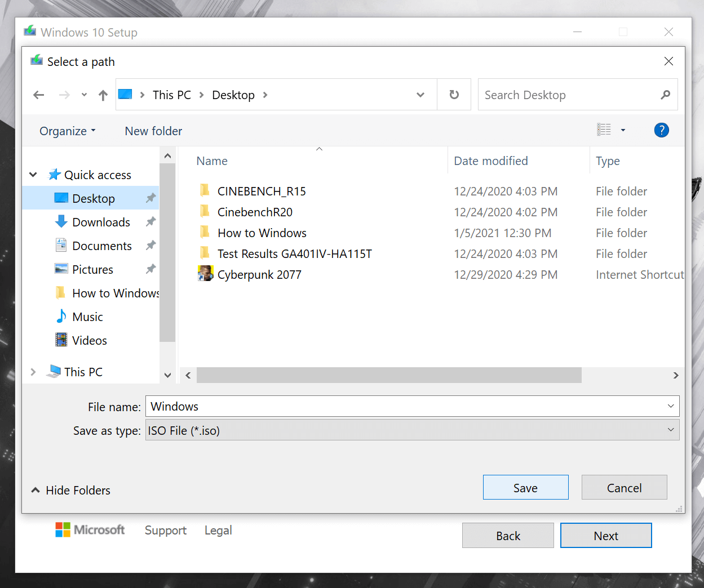Screen dimensions: 704x588
Task: Click the Pictures icon in sidebar
Action: [61, 269]
